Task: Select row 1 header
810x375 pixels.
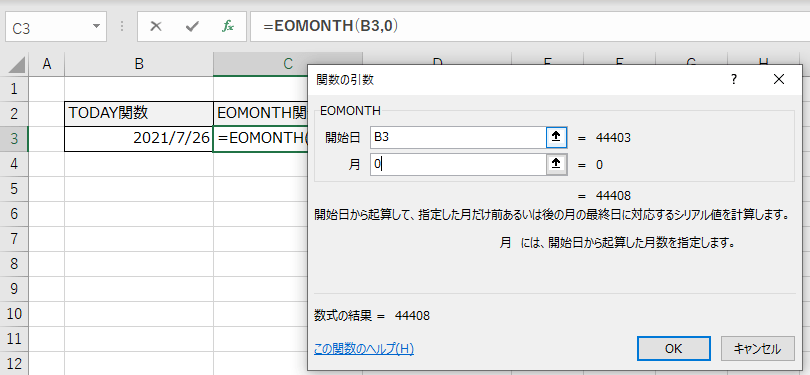Action: [14, 89]
